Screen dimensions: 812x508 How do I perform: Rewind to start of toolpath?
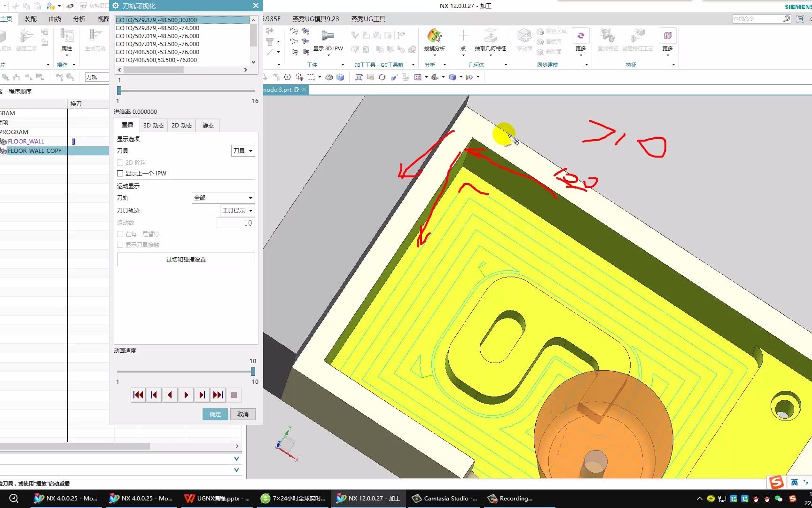point(138,395)
